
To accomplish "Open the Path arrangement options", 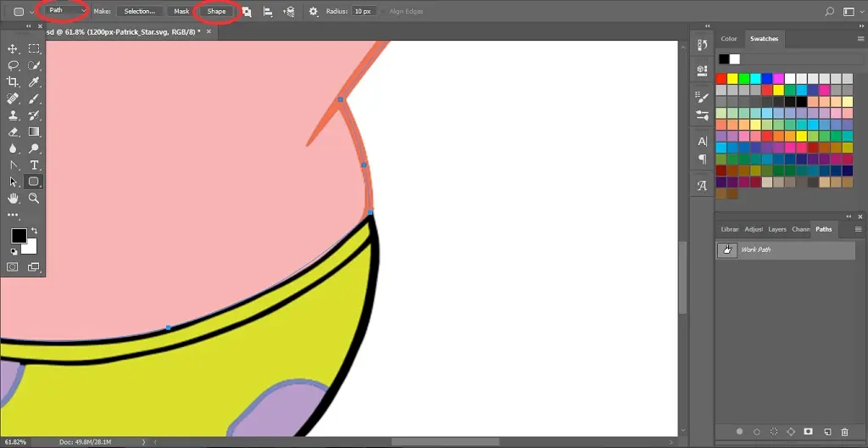I will [x=288, y=12].
